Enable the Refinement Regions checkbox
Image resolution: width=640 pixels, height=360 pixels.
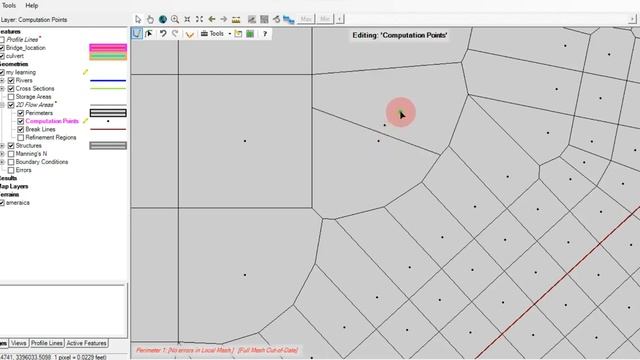21,138
